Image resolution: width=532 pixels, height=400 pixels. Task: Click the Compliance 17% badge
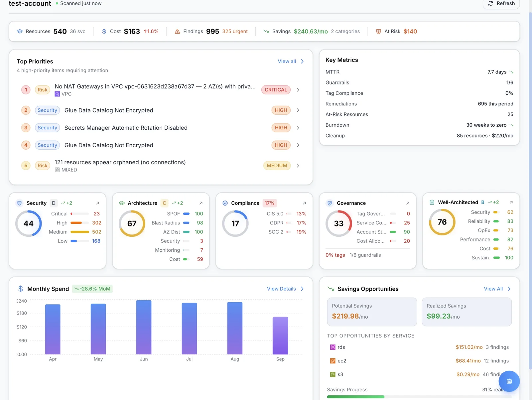coord(270,203)
